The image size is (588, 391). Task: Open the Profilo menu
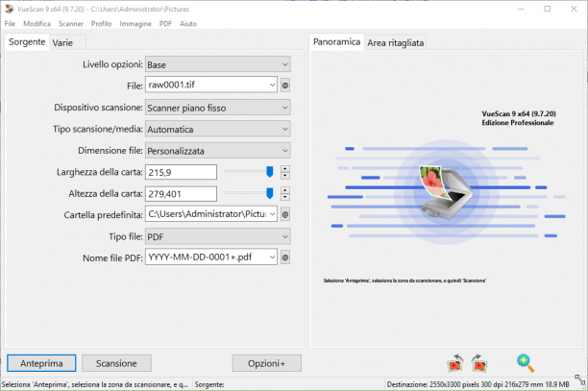[x=102, y=24]
